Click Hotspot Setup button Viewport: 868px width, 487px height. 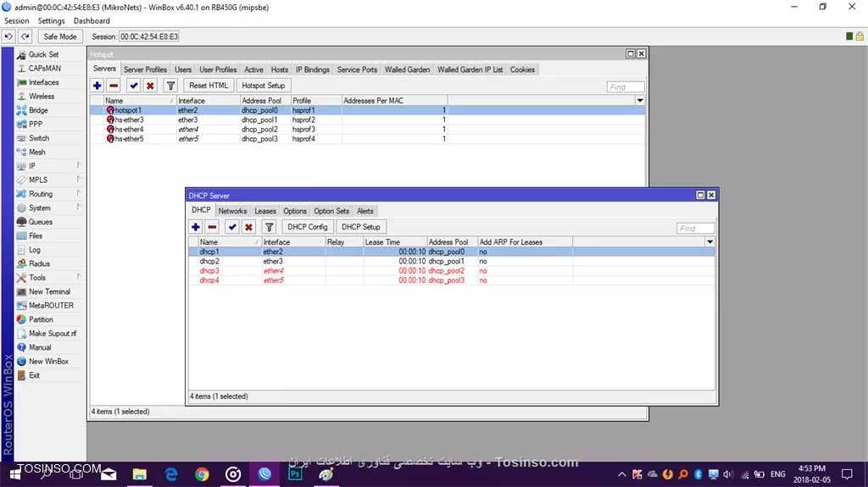[264, 86]
